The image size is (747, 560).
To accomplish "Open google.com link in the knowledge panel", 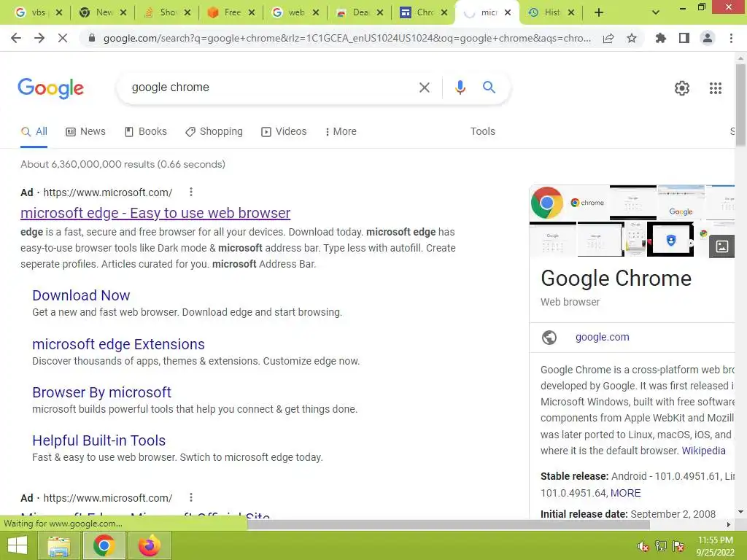I will (x=602, y=337).
